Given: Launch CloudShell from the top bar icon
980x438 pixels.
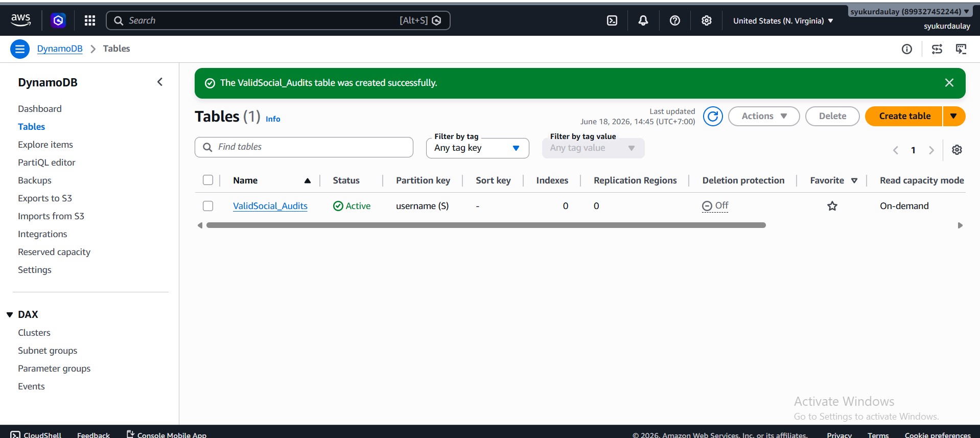Looking at the screenshot, I should point(612,20).
